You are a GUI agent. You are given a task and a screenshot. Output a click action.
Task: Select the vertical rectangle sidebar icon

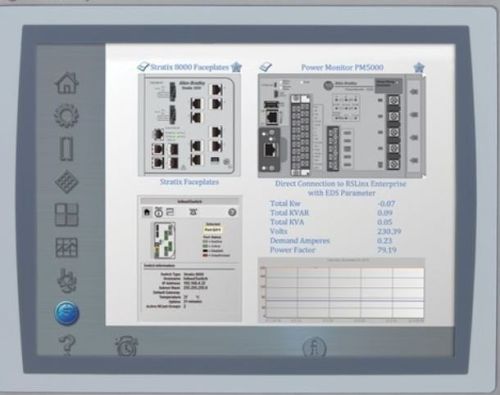(x=67, y=149)
